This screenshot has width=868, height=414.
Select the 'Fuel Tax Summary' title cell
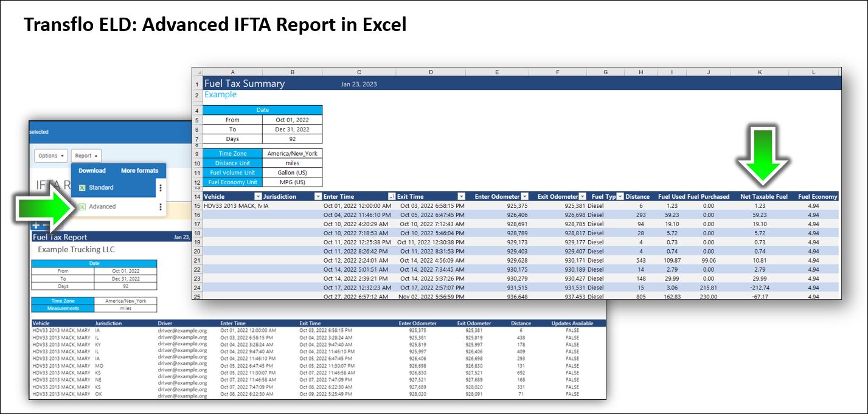coord(245,84)
